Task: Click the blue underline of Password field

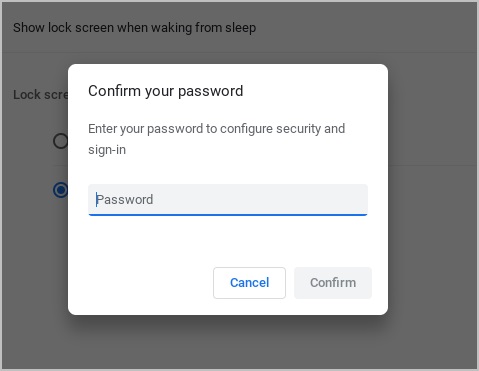Action: pos(228,215)
